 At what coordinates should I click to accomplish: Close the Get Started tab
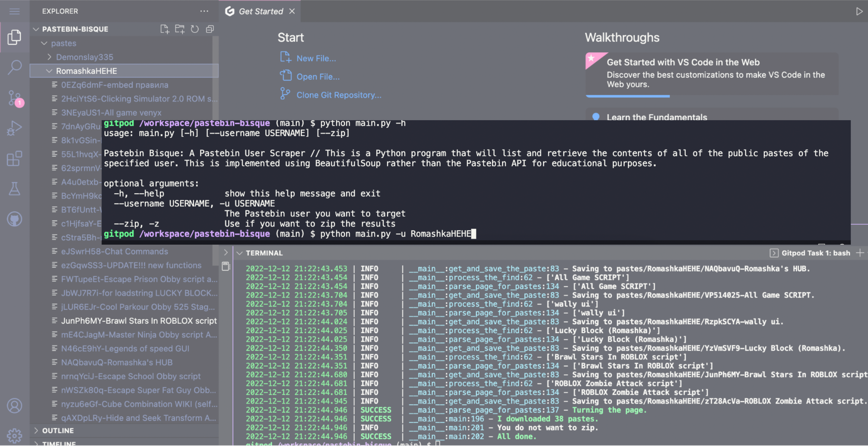[292, 11]
